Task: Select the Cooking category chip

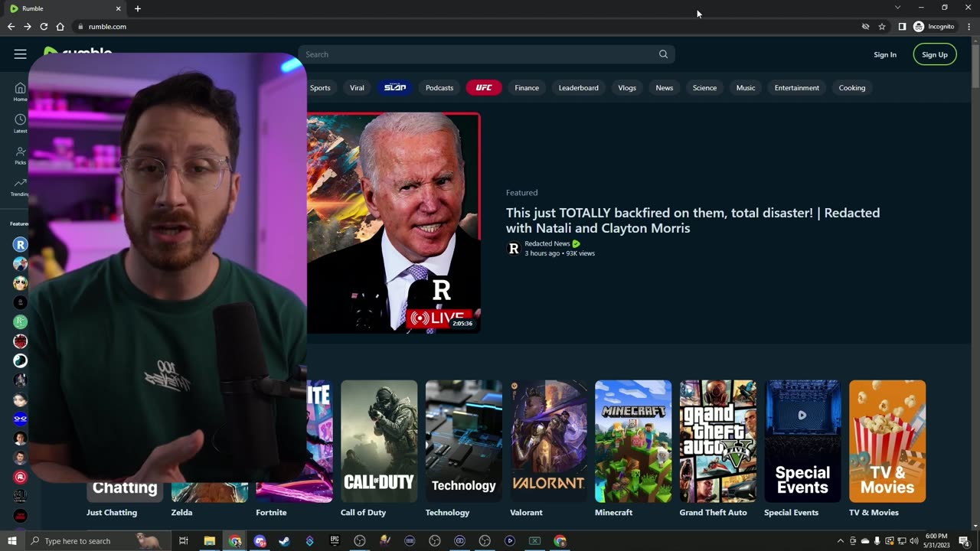Action: (852, 88)
